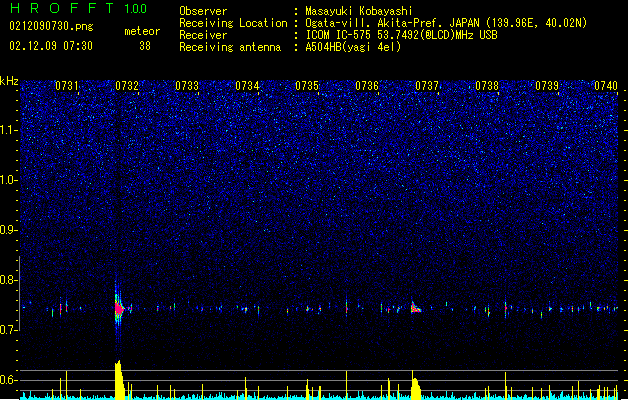Click the antenna A504HB(yagi 4el) text
The height and width of the screenshot is (400, 629).
coord(353,47)
